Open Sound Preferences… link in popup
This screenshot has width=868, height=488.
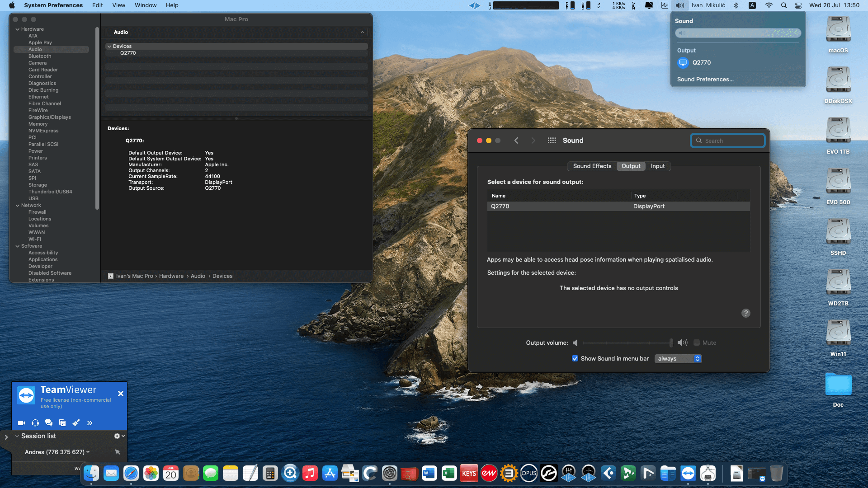(x=705, y=80)
